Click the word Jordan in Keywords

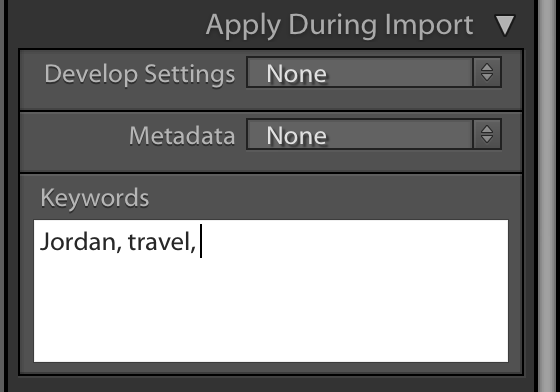click(x=78, y=242)
